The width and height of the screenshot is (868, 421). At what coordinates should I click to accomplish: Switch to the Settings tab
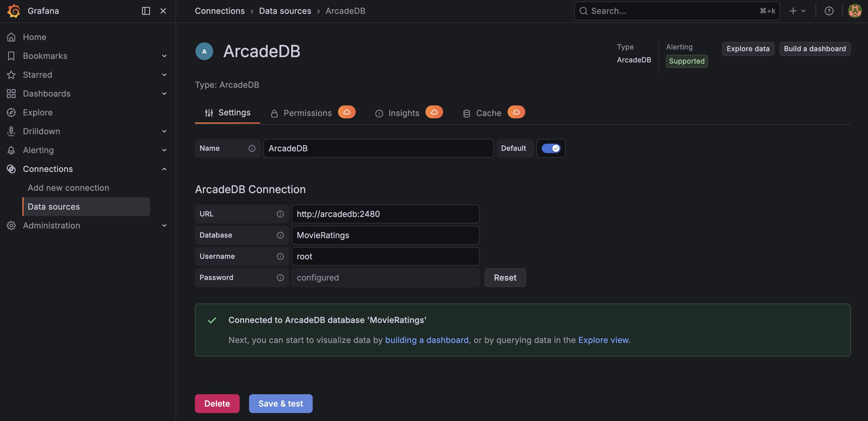coord(228,112)
